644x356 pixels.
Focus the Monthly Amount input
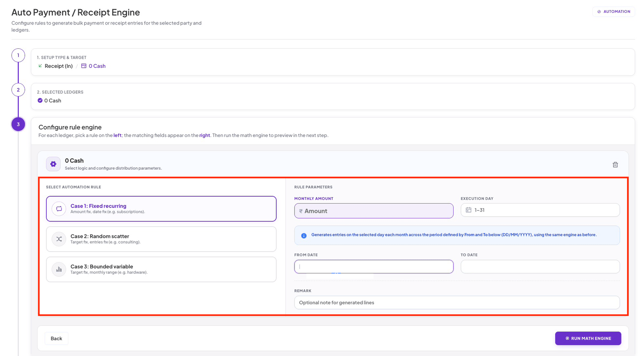tap(374, 211)
